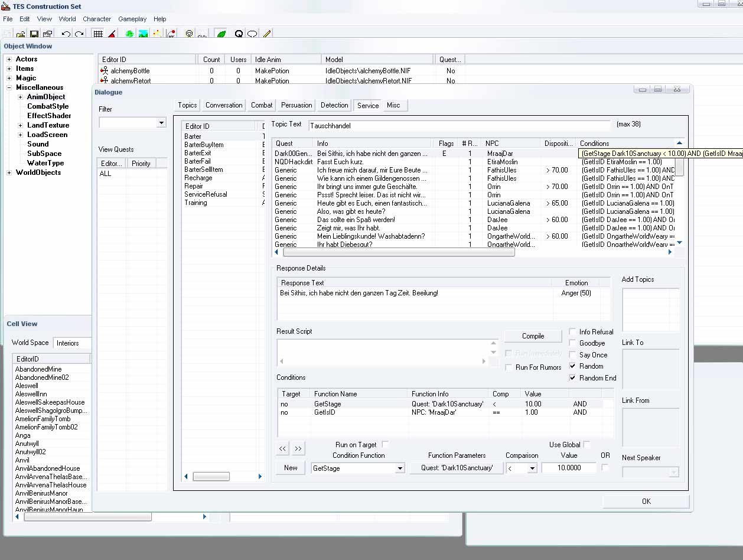Expand the Actors tree node
743x560 pixels.
pyautogui.click(x=9, y=59)
